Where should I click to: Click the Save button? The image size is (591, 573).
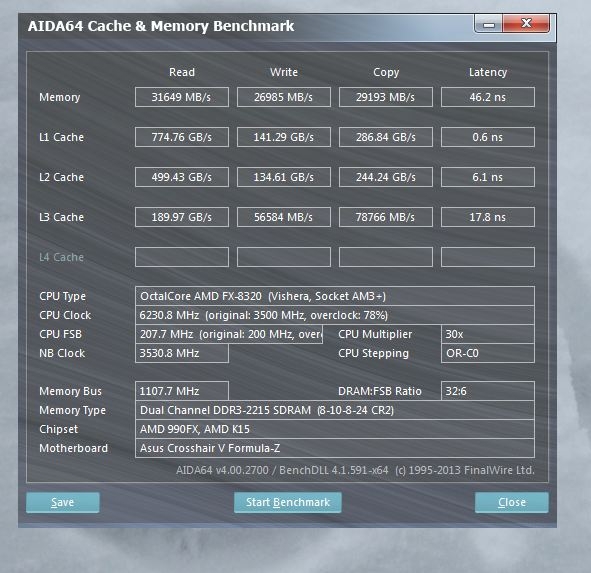point(63,502)
